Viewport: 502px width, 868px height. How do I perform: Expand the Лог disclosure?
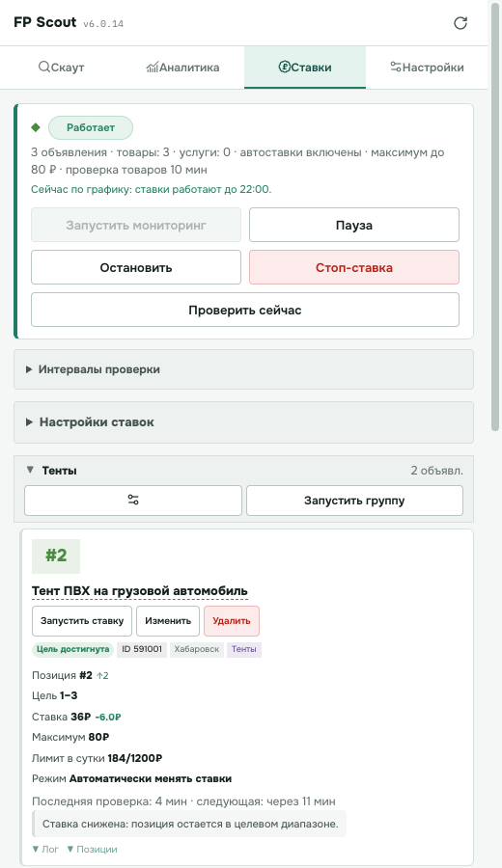click(x=44, y=849)
